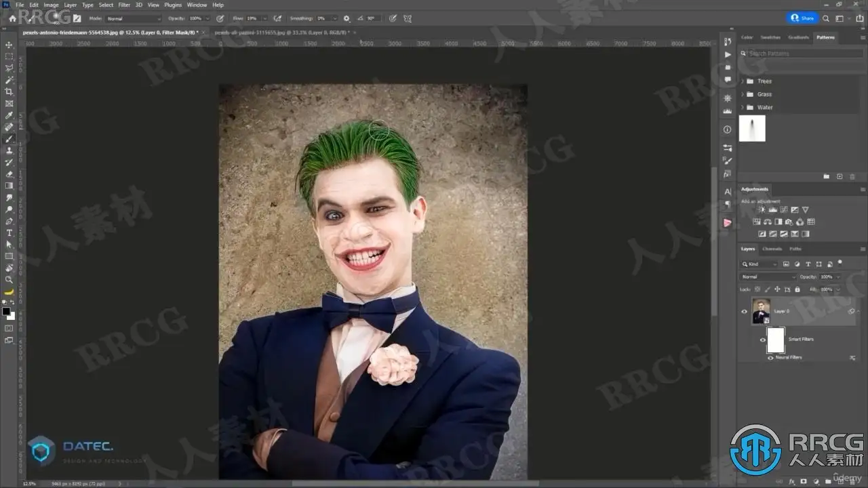The image size is (868, 488).
Task: Add layer style fx at Layers bottom
Action: pyautogui.click(x=791, y=482)
